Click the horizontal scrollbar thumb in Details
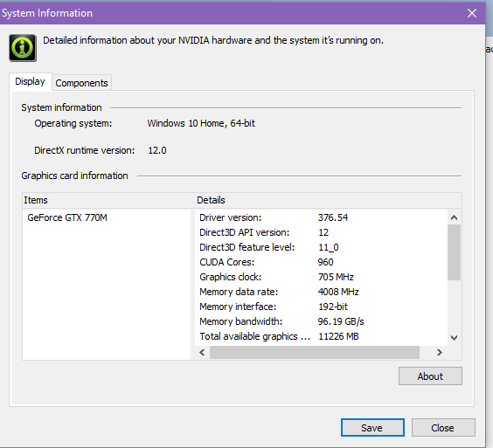Screen dimensions: 493x448 tap(315, 353)
